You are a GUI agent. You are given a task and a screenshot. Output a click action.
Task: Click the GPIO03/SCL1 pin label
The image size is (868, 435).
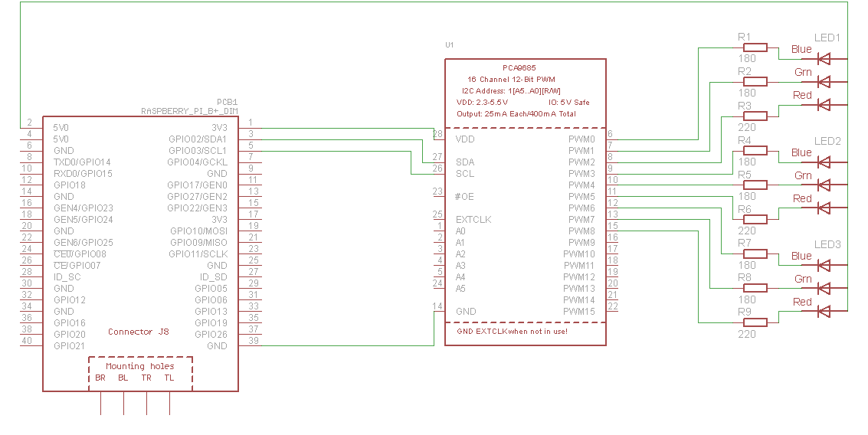pos(198,151)
